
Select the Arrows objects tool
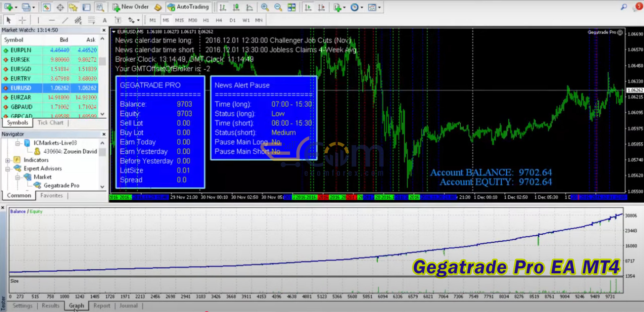131,20
